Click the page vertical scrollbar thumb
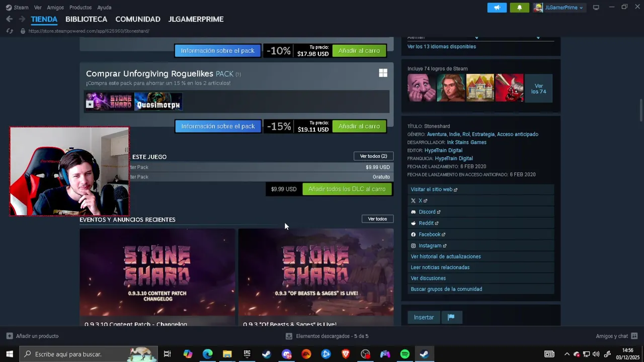The height and width of the screenshot is (362, 644). point(641,110)
